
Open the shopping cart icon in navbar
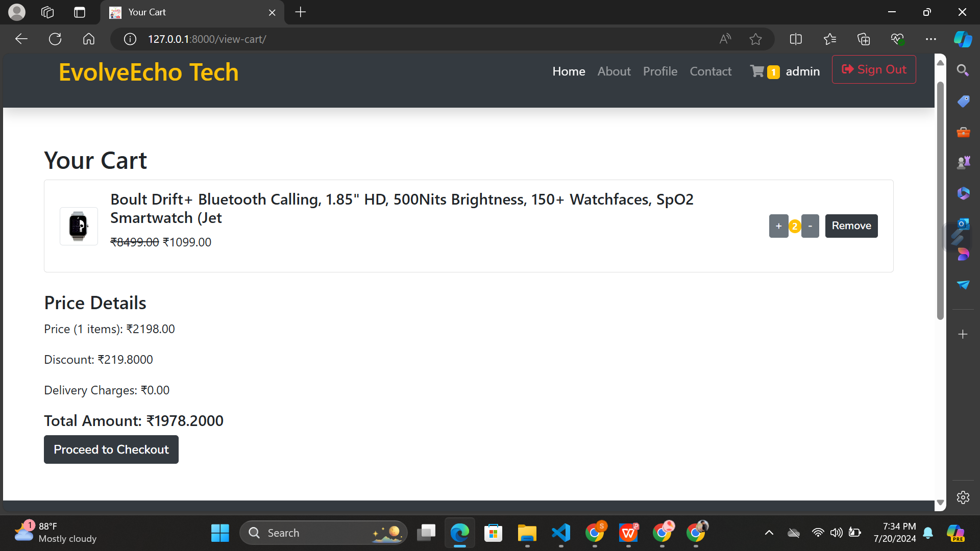[x=757, y=71]
